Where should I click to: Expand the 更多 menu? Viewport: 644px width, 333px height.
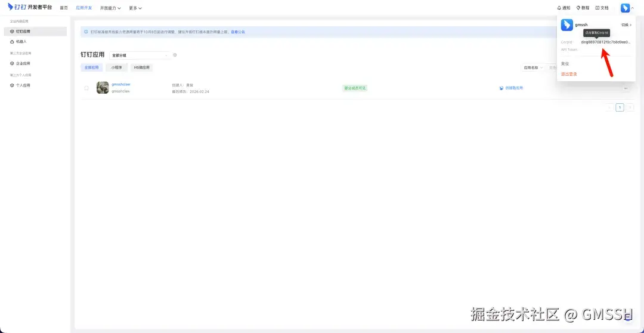[x=135, y=8]
